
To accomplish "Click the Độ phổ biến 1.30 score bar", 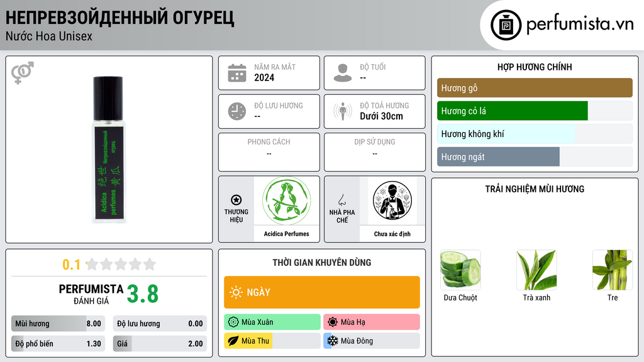I will click(x=58, y=344).
